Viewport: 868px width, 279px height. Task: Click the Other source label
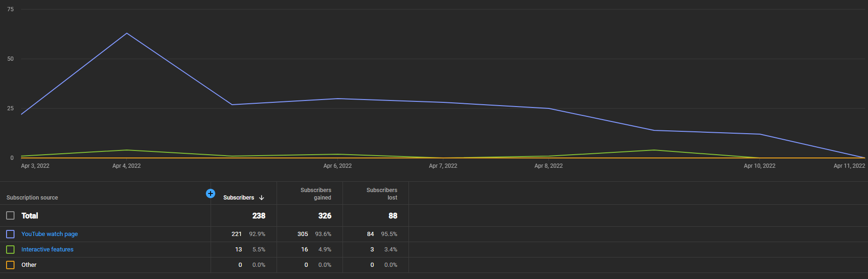coord(29,265)
